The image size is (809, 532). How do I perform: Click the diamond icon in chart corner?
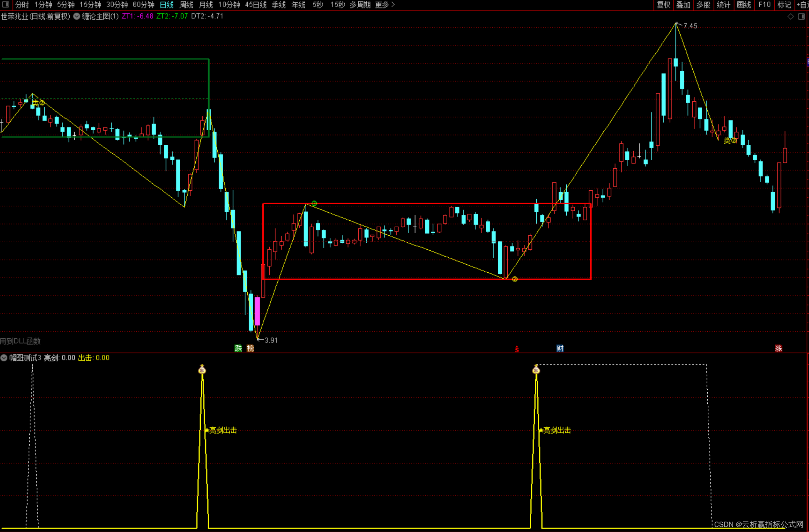(791, 16)
